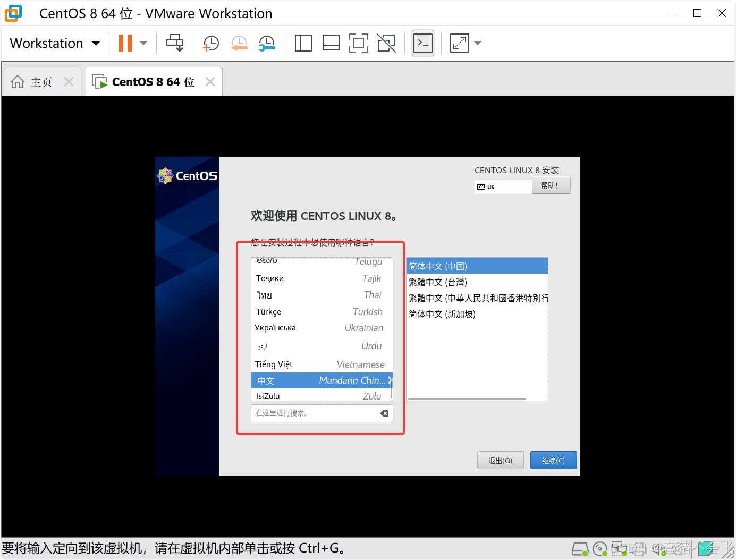Open the snapshot manager

[x=267, y=43]
